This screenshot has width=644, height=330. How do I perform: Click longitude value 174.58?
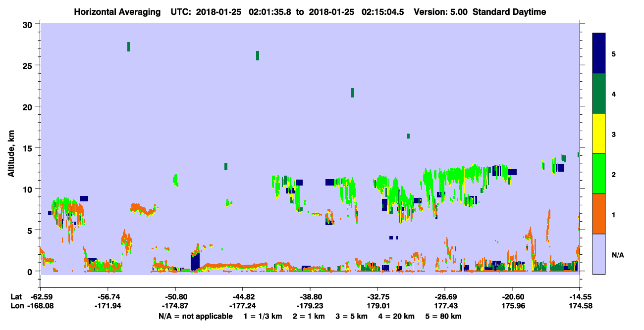tap(580, 306)
